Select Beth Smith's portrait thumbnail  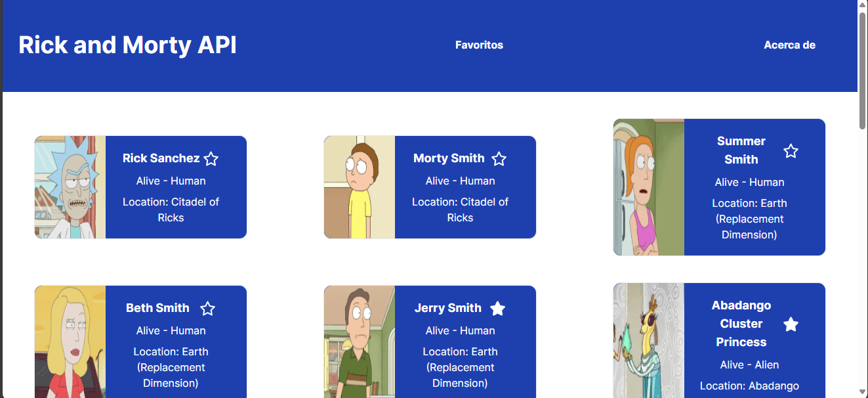70,342
